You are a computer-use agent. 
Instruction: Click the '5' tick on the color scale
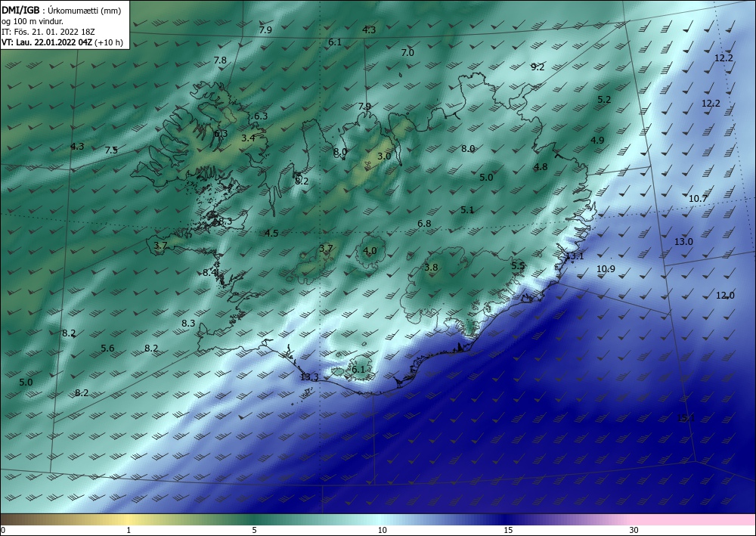click(254, 530)
